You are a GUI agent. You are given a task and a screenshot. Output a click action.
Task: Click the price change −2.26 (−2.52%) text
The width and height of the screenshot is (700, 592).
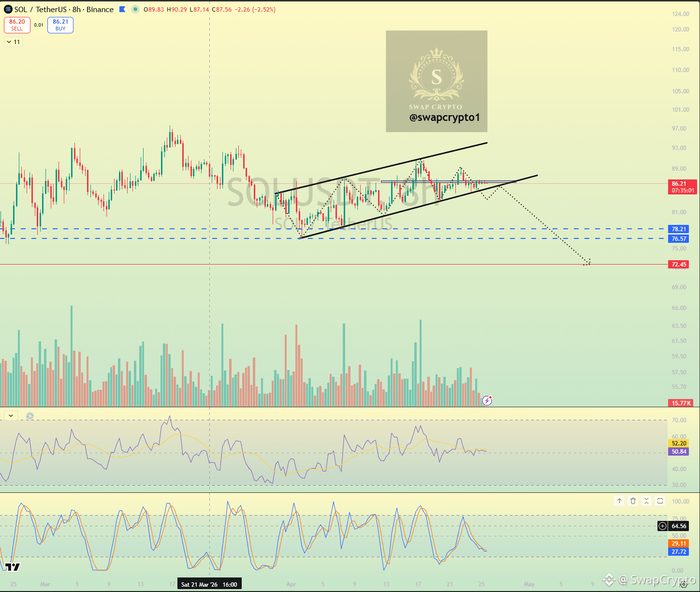255,9
